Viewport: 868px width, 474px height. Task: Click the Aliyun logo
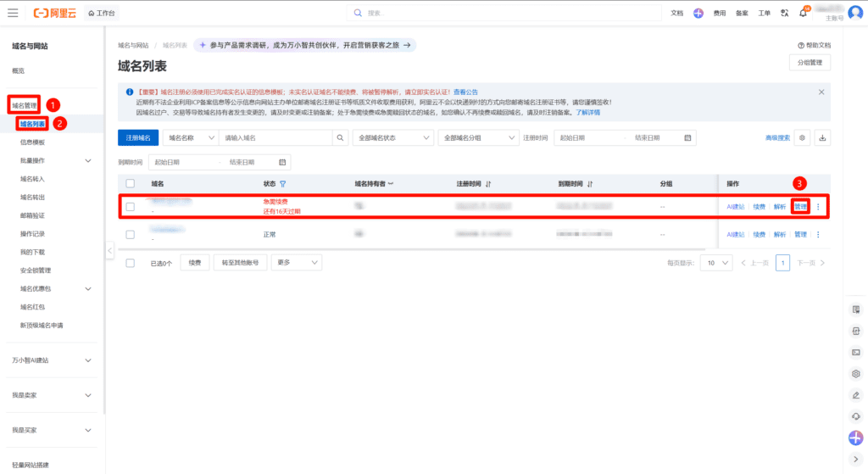pyautogui.click(x=55, y=13)
